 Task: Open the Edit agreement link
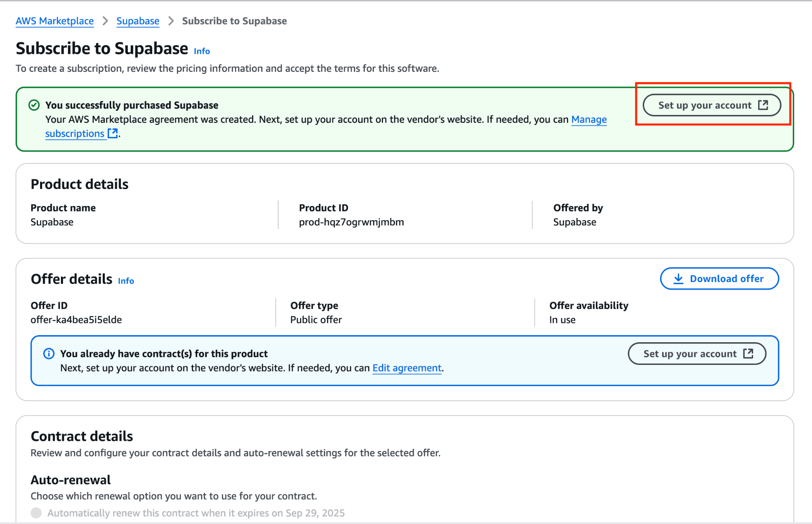pos(407,368)
